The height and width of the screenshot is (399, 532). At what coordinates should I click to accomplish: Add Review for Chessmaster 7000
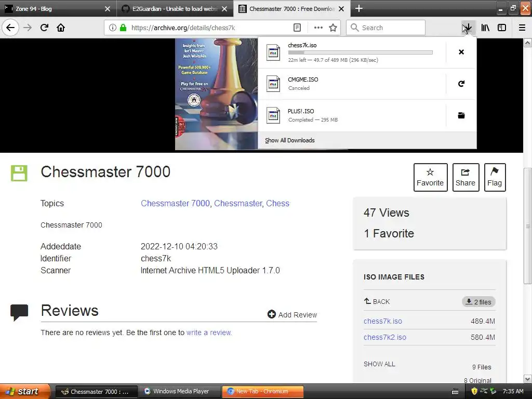(x=292, y=314)
